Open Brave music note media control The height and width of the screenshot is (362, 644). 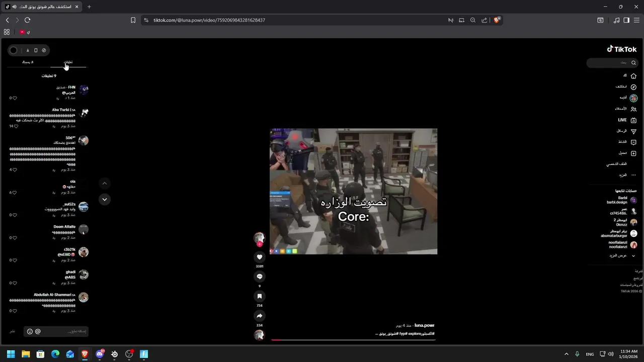[x=617, y=20]
